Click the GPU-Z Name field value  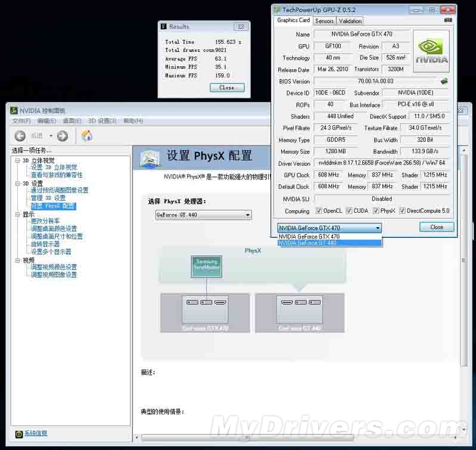point(362,35)
